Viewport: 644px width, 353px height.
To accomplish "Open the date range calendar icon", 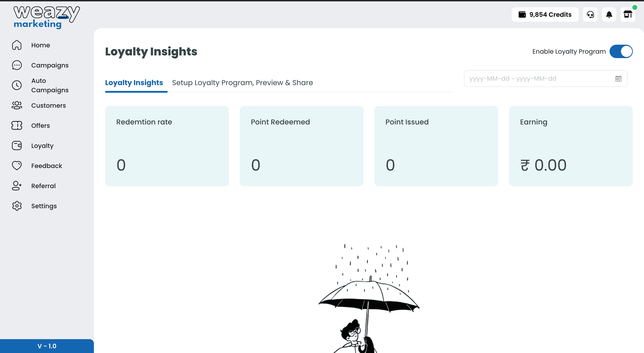I will pyautogui.click(x=618, y=79).
